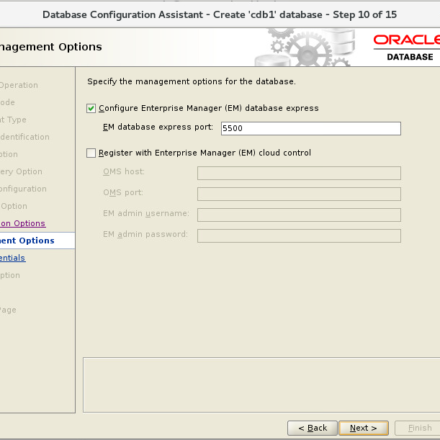Click the OMS port input field

pos(299,194)
